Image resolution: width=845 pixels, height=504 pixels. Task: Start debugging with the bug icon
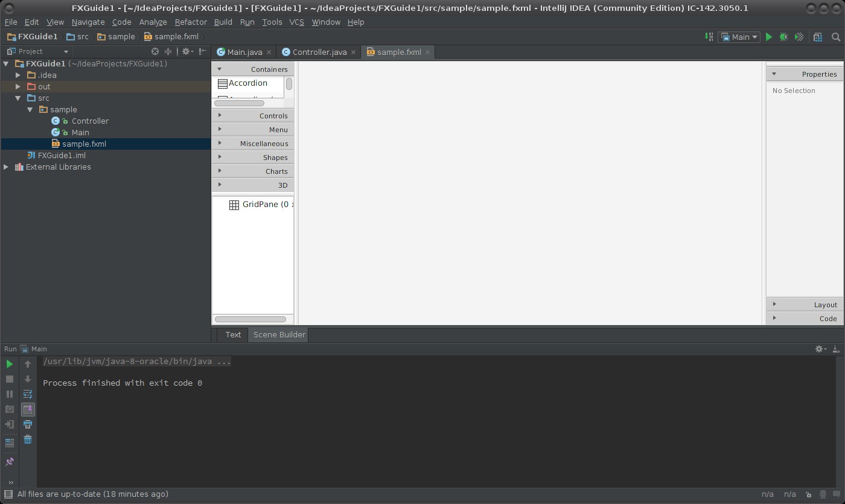(783, 37)
